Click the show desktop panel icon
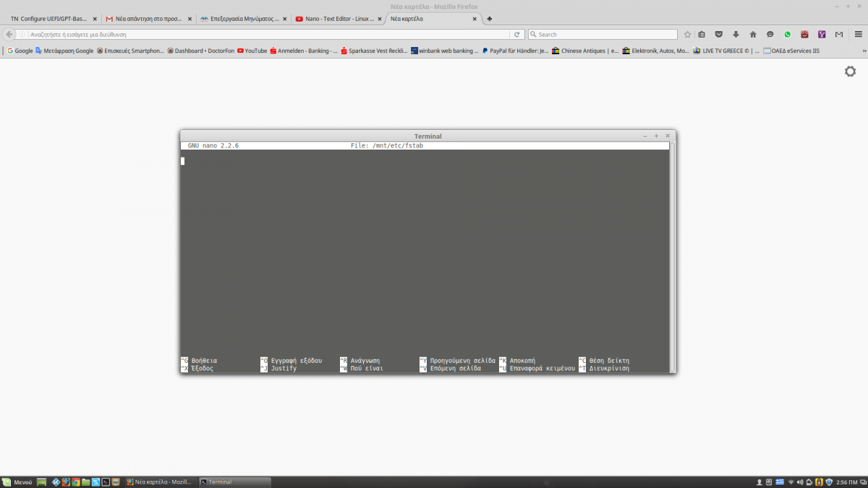 point(42,481)
